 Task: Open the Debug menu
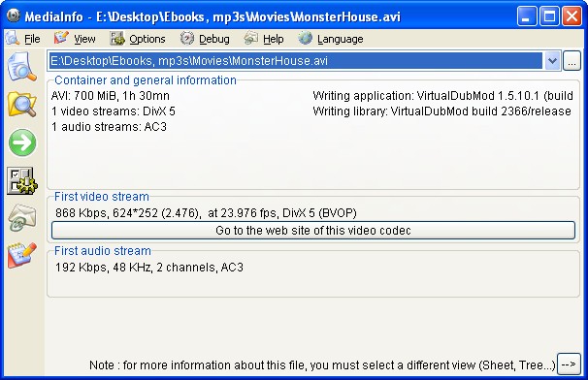[x=213, y=39]
